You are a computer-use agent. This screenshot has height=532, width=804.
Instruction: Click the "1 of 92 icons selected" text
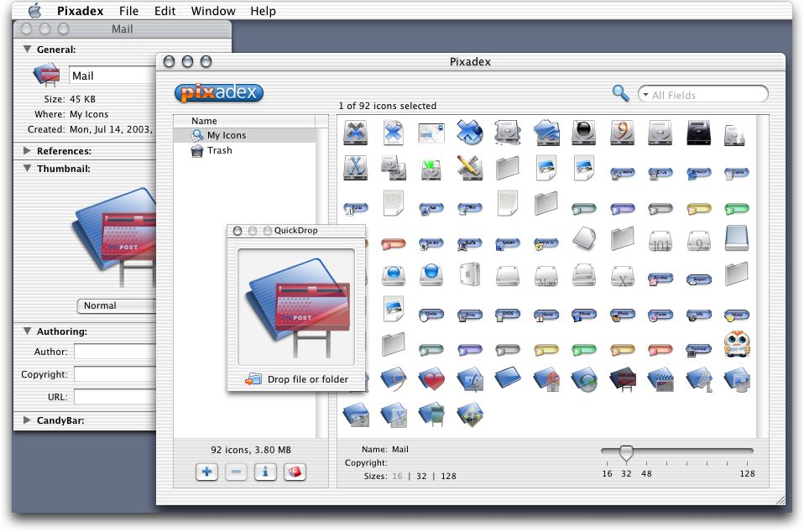coord(387,106)
